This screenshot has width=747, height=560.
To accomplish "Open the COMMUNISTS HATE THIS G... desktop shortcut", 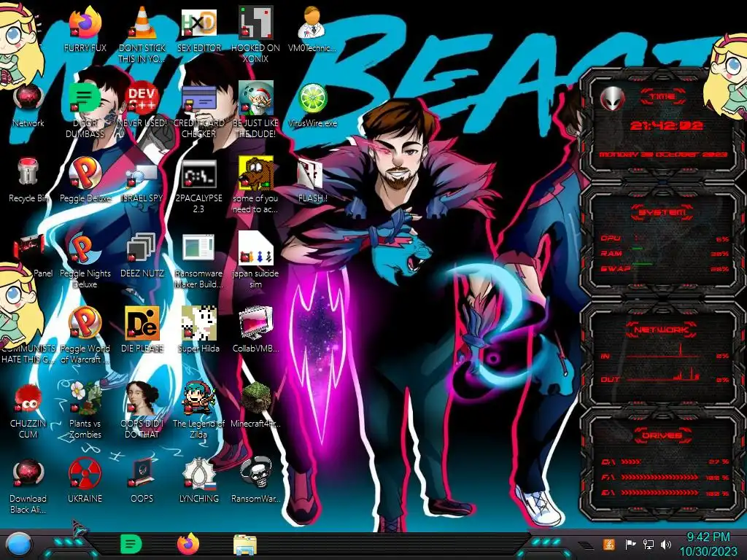I will [x=28, y=354].
